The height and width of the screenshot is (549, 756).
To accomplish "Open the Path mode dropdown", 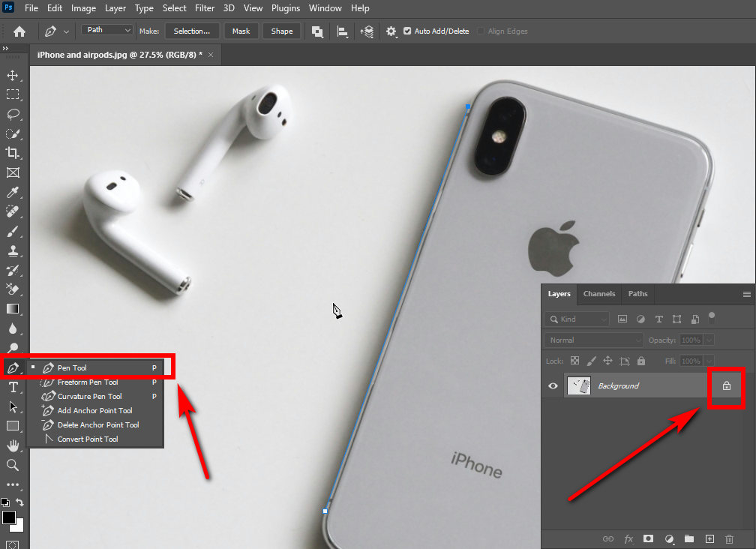I will (107, 31).
